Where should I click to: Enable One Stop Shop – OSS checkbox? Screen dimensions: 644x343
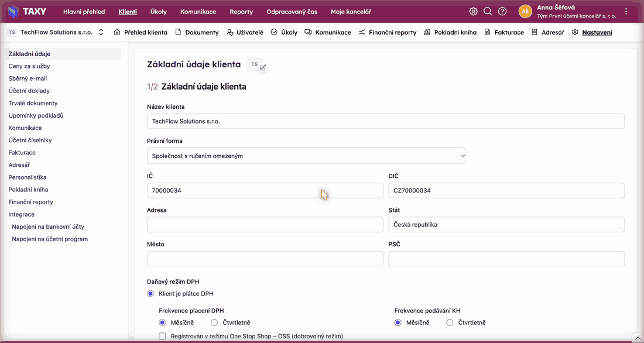click(x=162, y=336)
